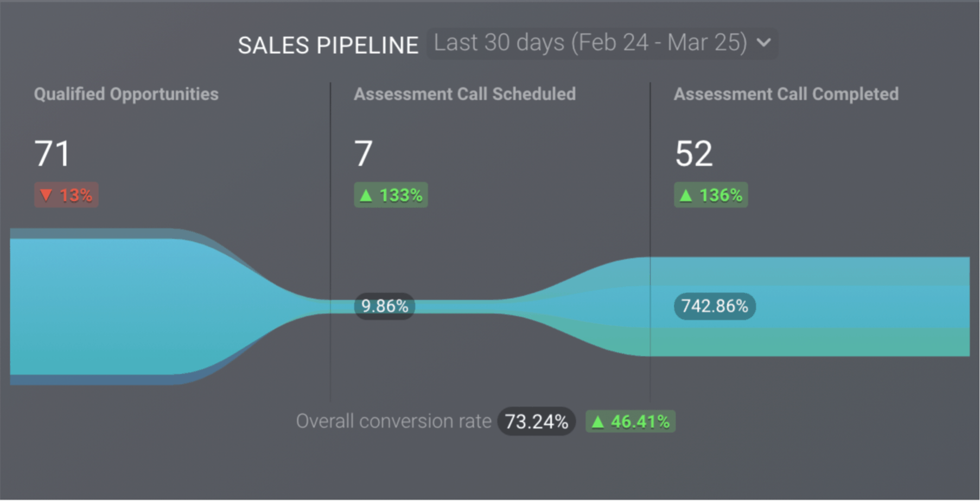Click the 52 completed calls value

693,153
